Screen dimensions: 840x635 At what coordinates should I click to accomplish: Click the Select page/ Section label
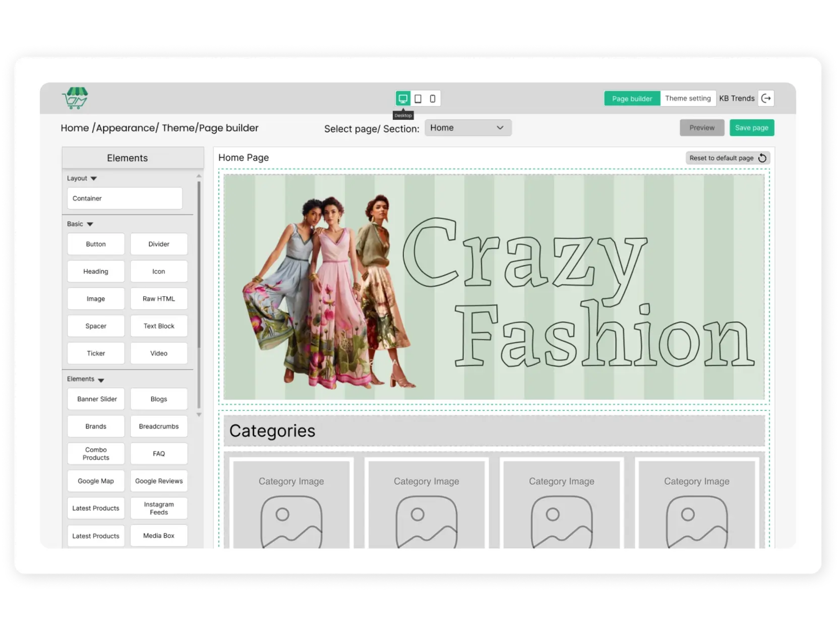tap(372, 129)
